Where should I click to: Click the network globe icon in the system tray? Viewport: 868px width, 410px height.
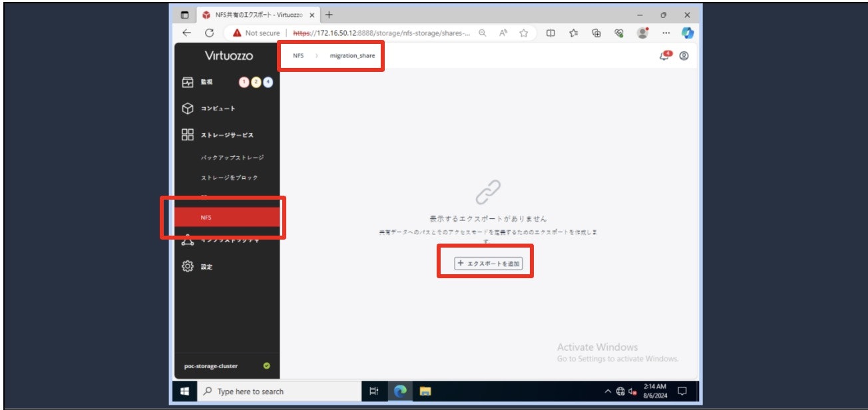[x=620, y=391]
